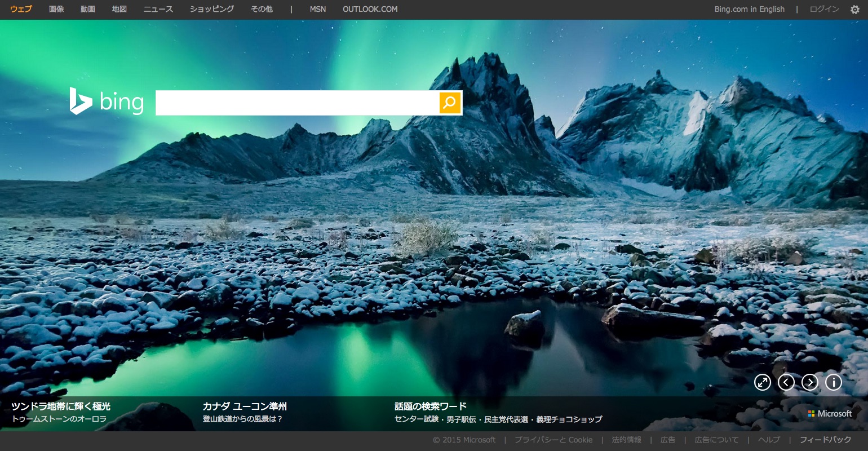Show previous background image

click(x=786, y=382)
